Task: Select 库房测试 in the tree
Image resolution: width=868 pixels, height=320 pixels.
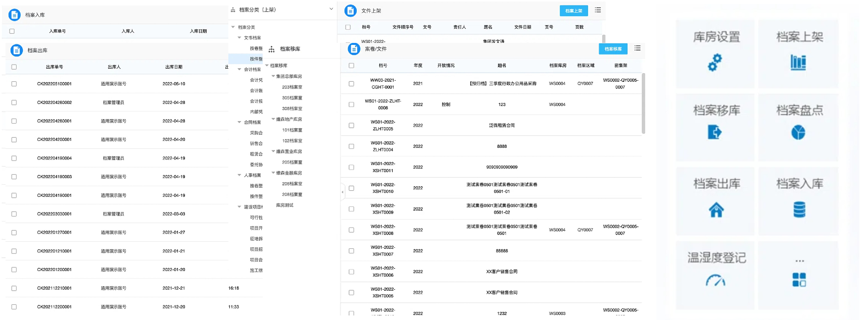Action: [x=284, y=205]
